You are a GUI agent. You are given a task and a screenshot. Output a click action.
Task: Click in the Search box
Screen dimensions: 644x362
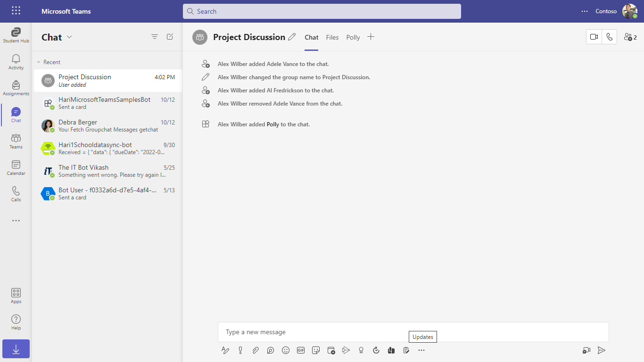(322, 11)
